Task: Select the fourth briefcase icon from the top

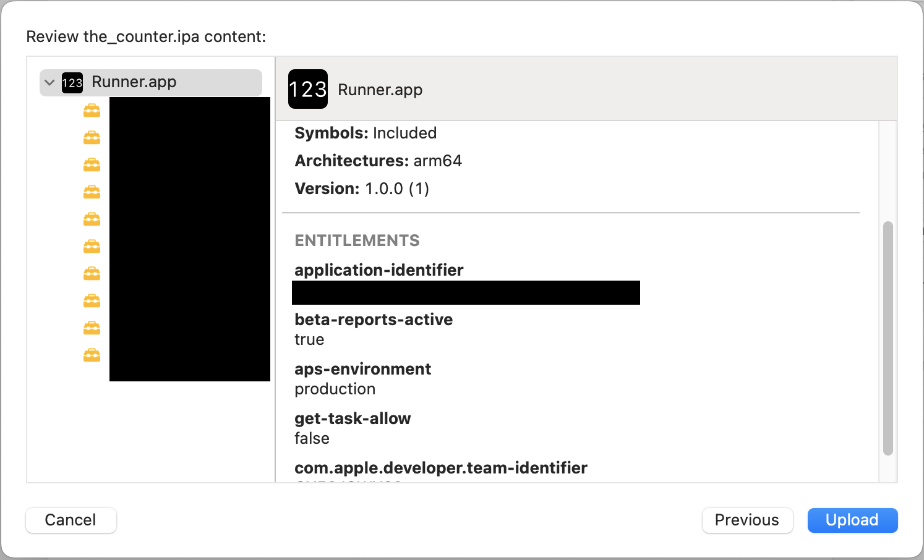Action: tap(92, 192)
